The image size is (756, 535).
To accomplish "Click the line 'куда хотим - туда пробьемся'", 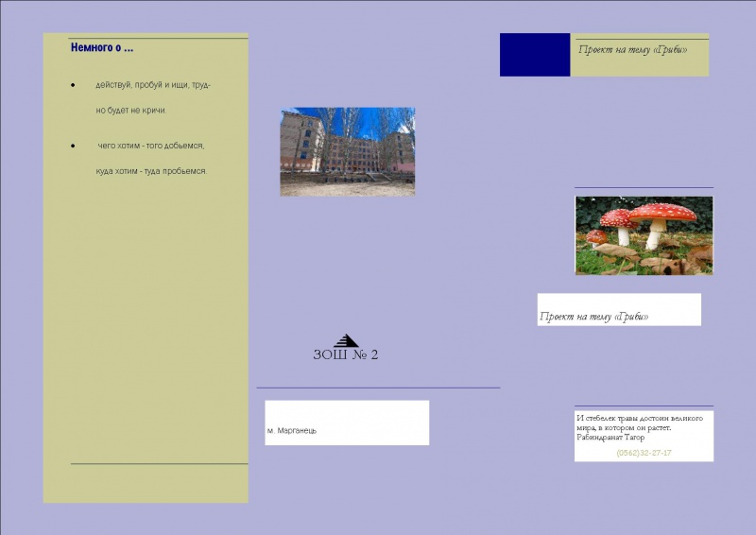I will 151,171.
